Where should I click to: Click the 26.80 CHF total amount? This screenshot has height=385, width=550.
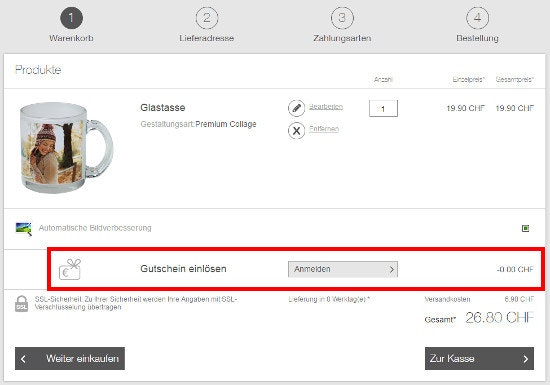tap(499, 318)
